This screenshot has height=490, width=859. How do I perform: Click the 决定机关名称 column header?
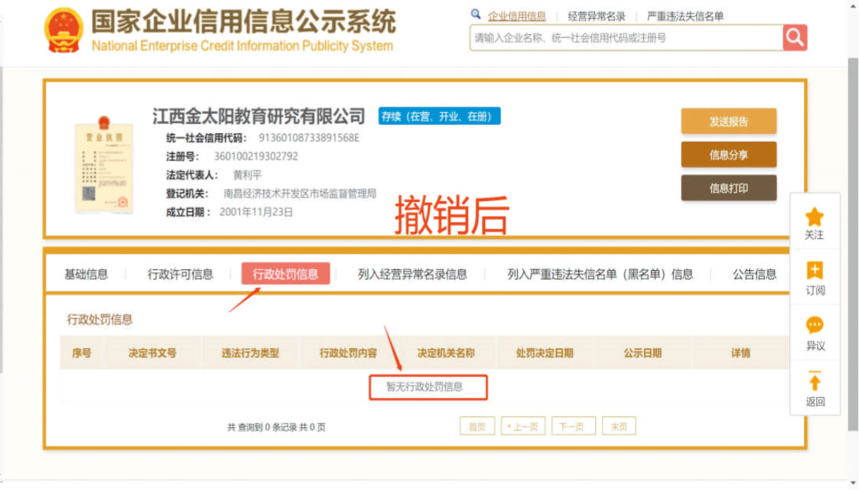tap(446, 353)
